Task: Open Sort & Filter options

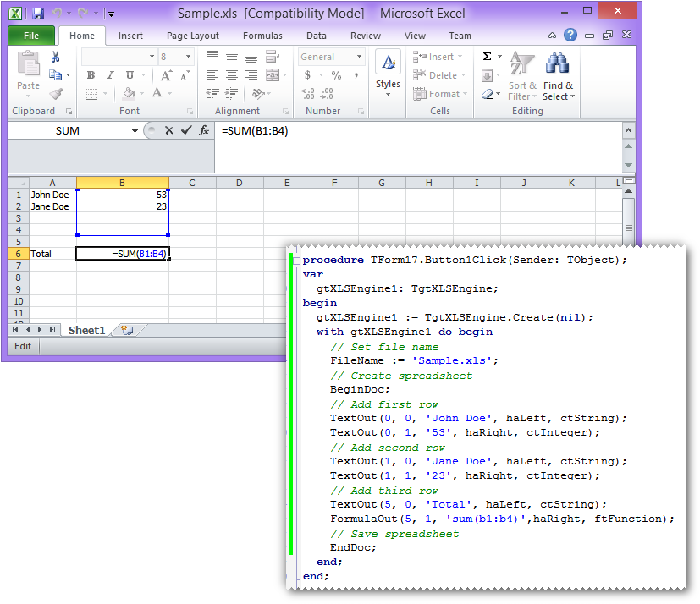Action: point(522,76)
